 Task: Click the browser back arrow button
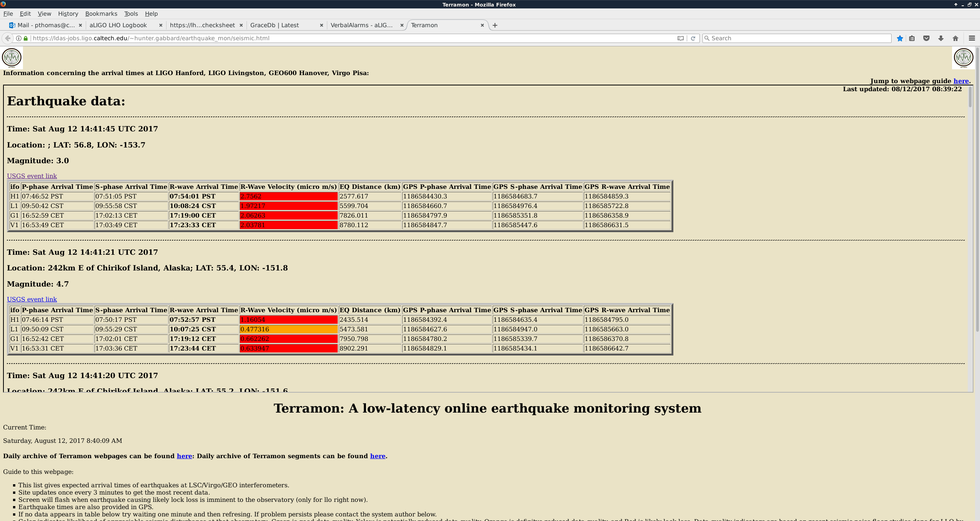(8, 38)
